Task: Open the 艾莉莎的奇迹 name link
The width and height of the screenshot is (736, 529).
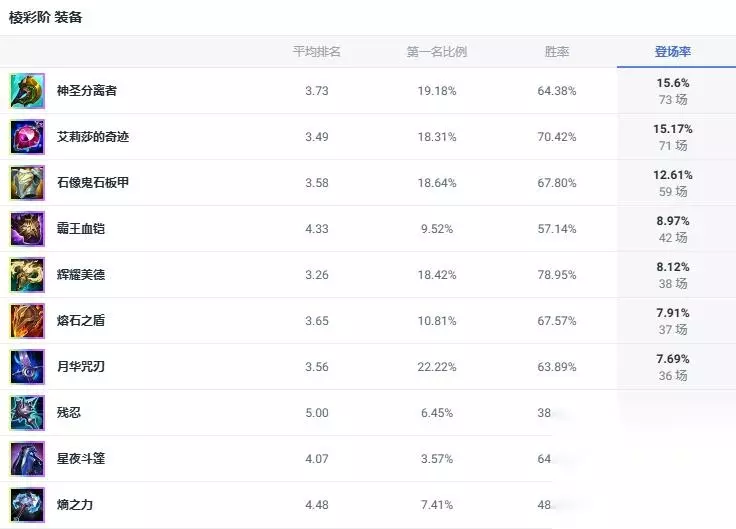Action: tap(93, 137)
